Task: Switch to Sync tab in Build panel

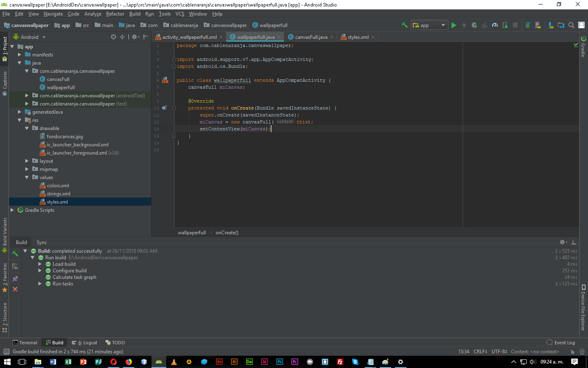Action: [x=42, y=242]
